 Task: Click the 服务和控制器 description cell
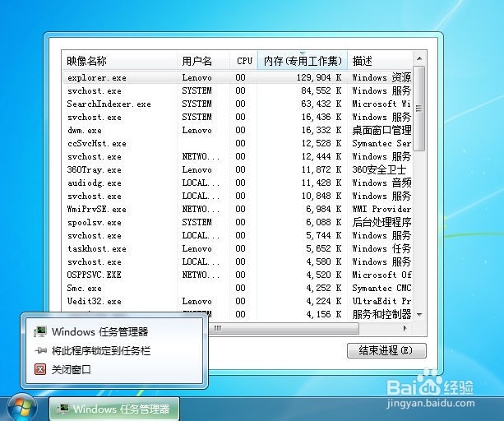click(x=381, y=314)
